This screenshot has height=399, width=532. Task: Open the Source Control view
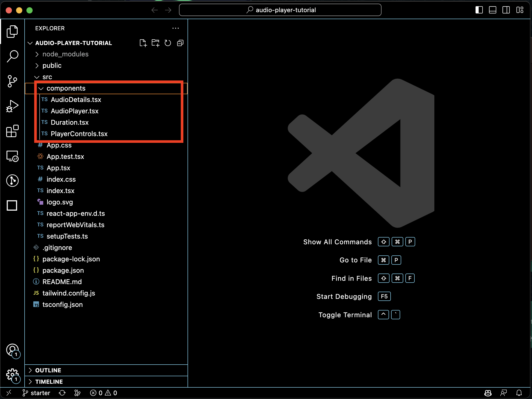[x=12, y=81]
